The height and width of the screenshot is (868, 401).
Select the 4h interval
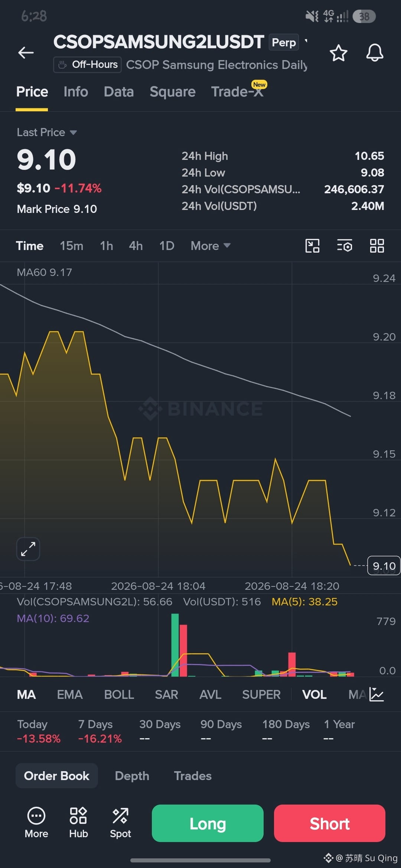pos(136,246)
